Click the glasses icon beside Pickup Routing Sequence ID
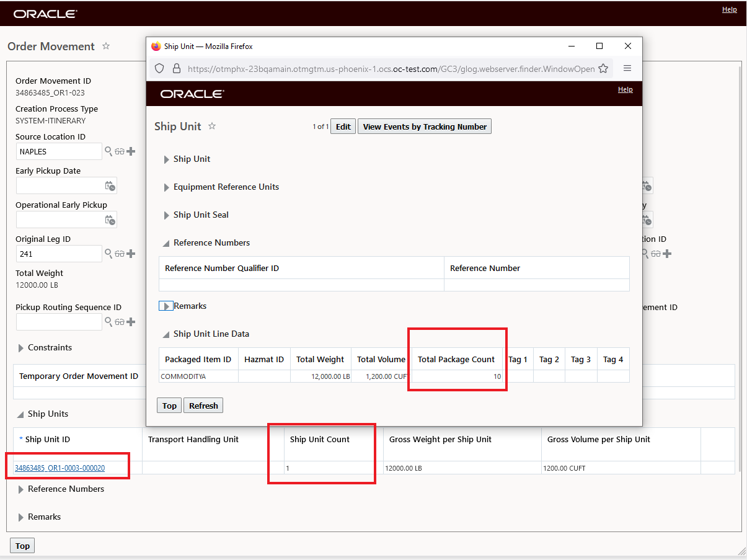Viewport: 747px width, 560px height. [x=120, y=322]
